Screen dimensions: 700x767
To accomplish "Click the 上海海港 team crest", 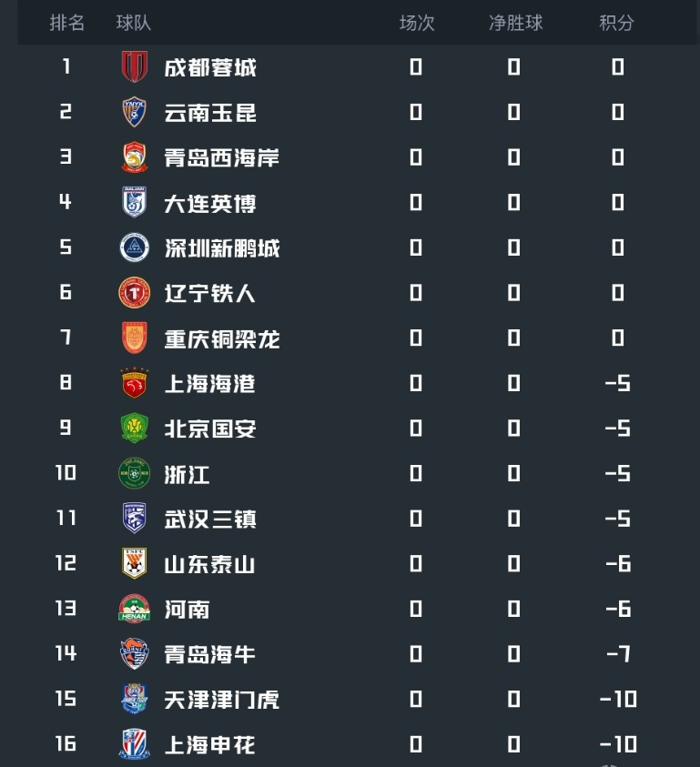I will pyautogui.click(x=135, y=383).
